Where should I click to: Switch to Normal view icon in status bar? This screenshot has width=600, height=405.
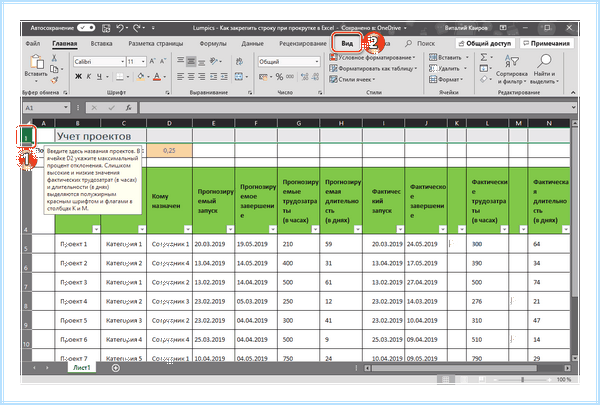click(x=446, y=379)
